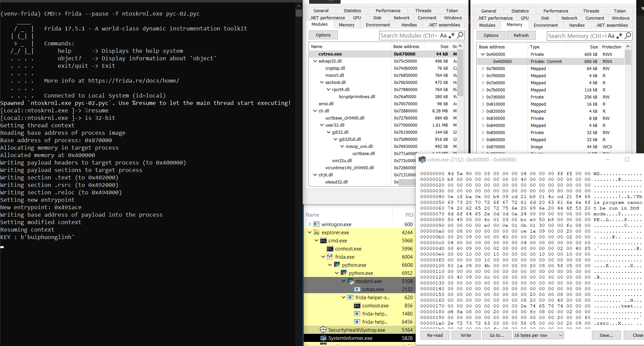This screenshot has width=644, height=346.
Task: Click the python.exe icon with PID 6608
Action: 337,265
